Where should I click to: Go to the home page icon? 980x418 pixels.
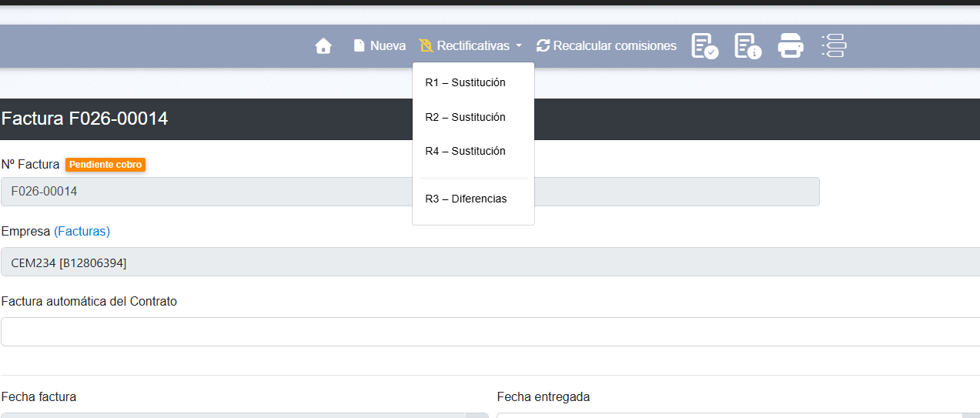(x=323, y=46)
